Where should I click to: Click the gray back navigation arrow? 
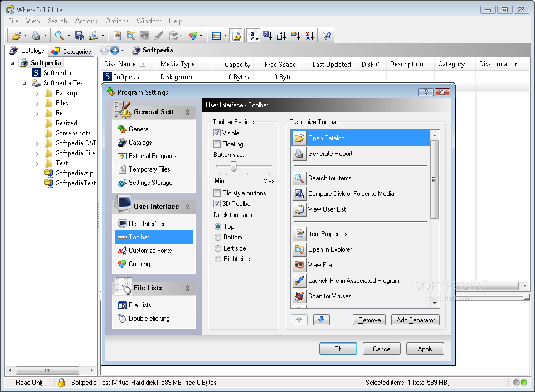[x=105, y=51]
